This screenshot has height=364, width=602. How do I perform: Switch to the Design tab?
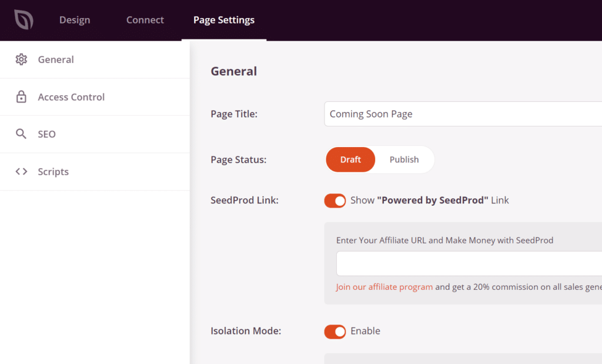[x=75, y=19]
